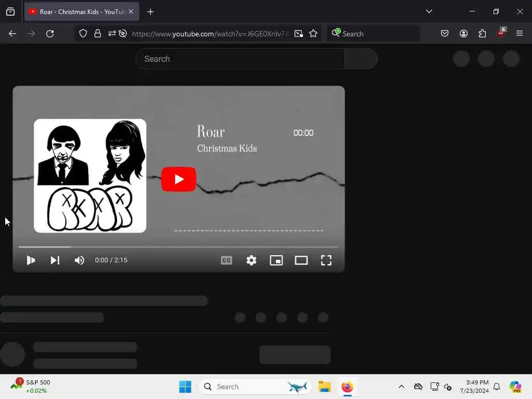Open picture-in-picture from address bar

pos(299,34)
